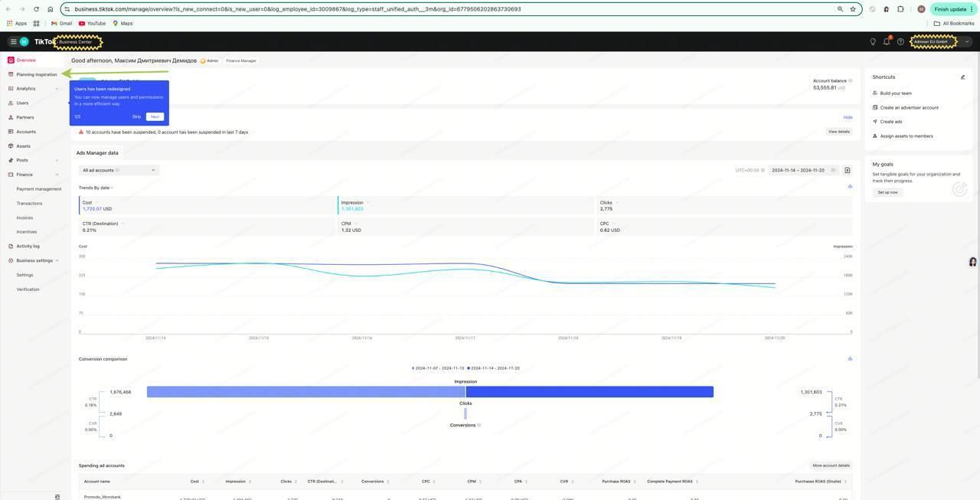Open the Transactions page
Screen dimensions: 980x500
(29, 204)
